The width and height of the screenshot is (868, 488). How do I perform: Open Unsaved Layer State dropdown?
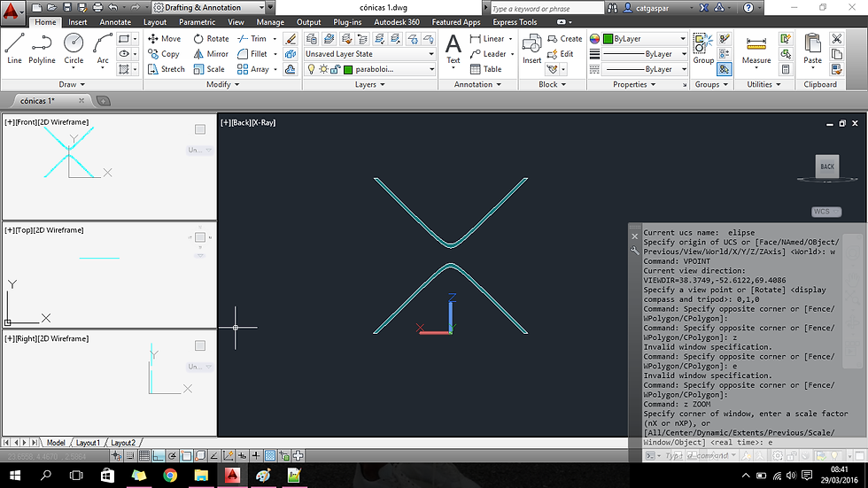pyautogui.click(x=370, y=54)
